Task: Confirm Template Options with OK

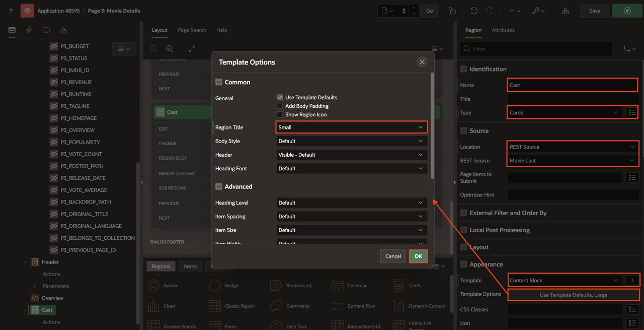Action: coord(418,256)
